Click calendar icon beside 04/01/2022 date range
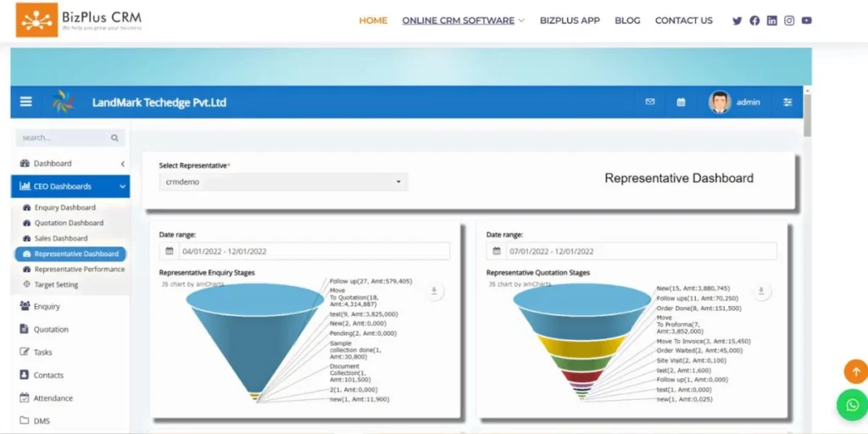The width and height of the screenshot is (868, 434). 170,251
